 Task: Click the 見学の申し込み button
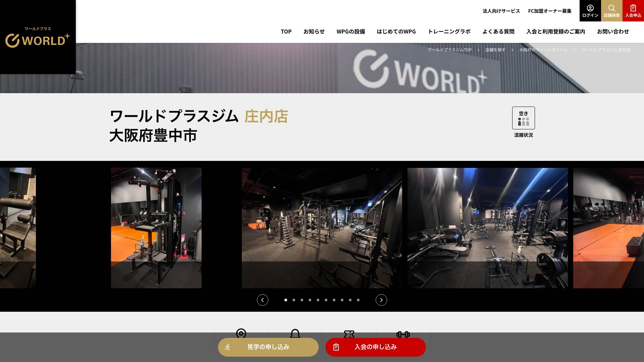coord(268,347)
